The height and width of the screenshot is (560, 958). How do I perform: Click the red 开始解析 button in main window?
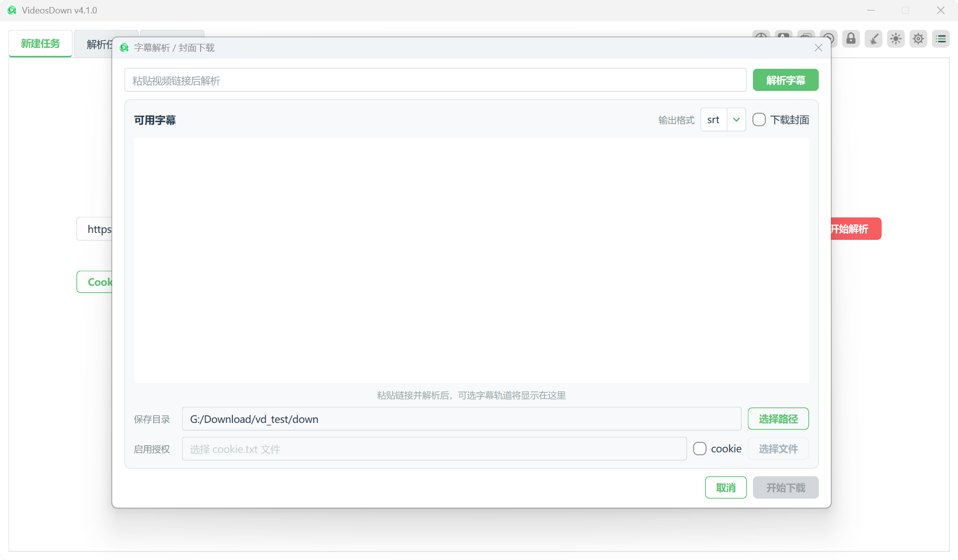pos(856,229)
